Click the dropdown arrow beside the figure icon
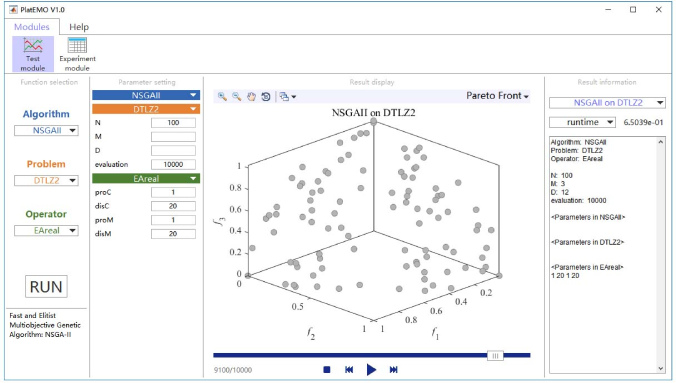 294,97
